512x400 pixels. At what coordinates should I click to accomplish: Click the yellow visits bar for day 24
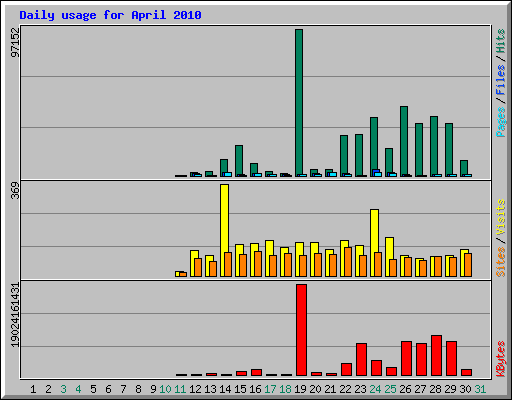click(x=374, y=243)
